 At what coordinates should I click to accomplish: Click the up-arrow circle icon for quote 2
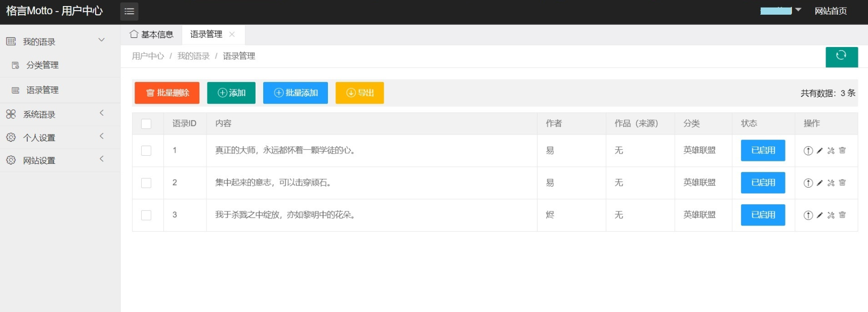point(808,183)
